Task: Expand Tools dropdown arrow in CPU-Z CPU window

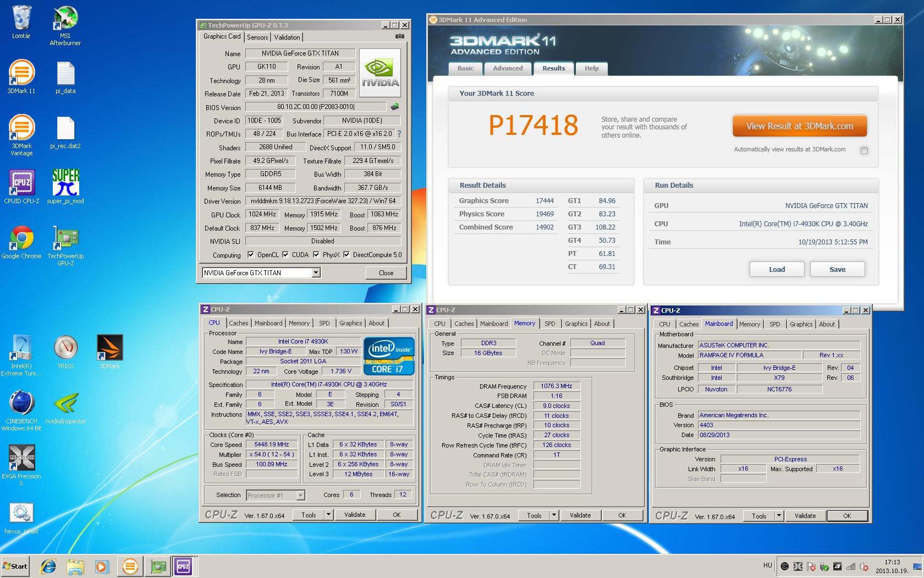Action: click(328, 515)
